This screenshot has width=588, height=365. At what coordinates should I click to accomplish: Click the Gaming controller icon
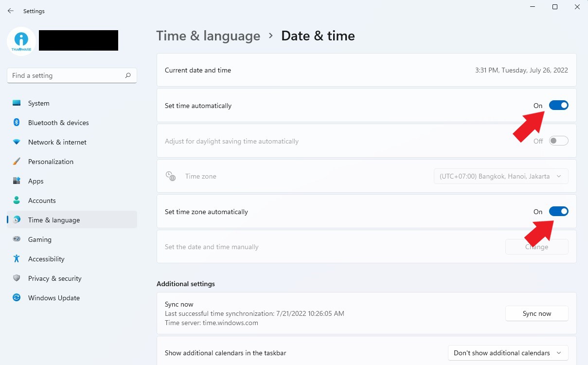(17, 239)
